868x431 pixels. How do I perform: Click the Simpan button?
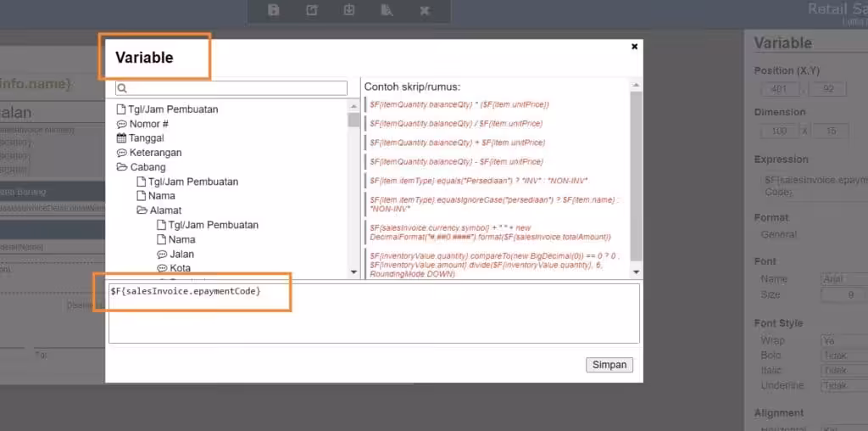(x=609, y=365)
